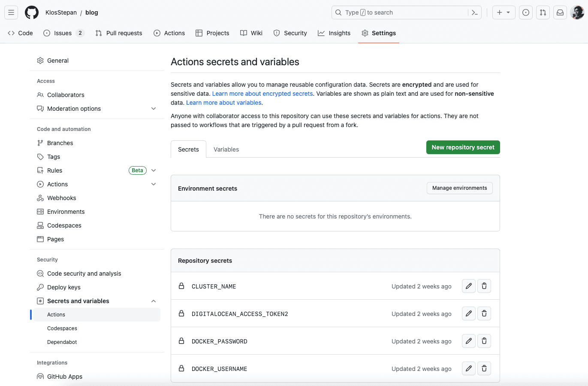This screenshot has height=386, width=588.
Task: Delete the DIGITALOCEAN_ACCESS_TOKEN2 secret
Action: [x=484, y=313]
